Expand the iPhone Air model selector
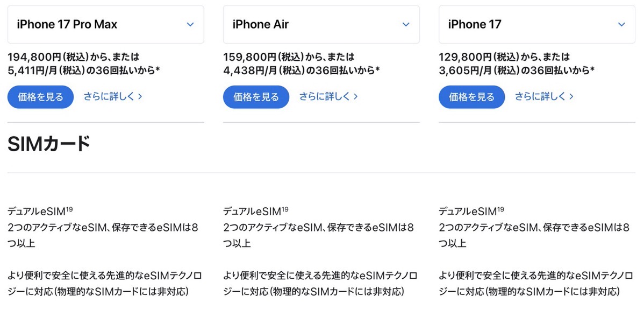Screen dimensions: 644x310 click(x=321, y=24)
